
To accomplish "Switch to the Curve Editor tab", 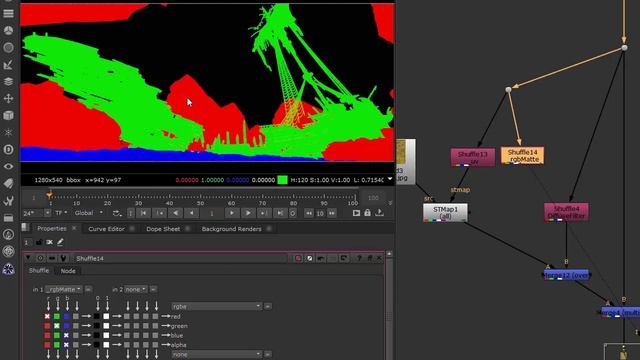I will tap(106, 229).
